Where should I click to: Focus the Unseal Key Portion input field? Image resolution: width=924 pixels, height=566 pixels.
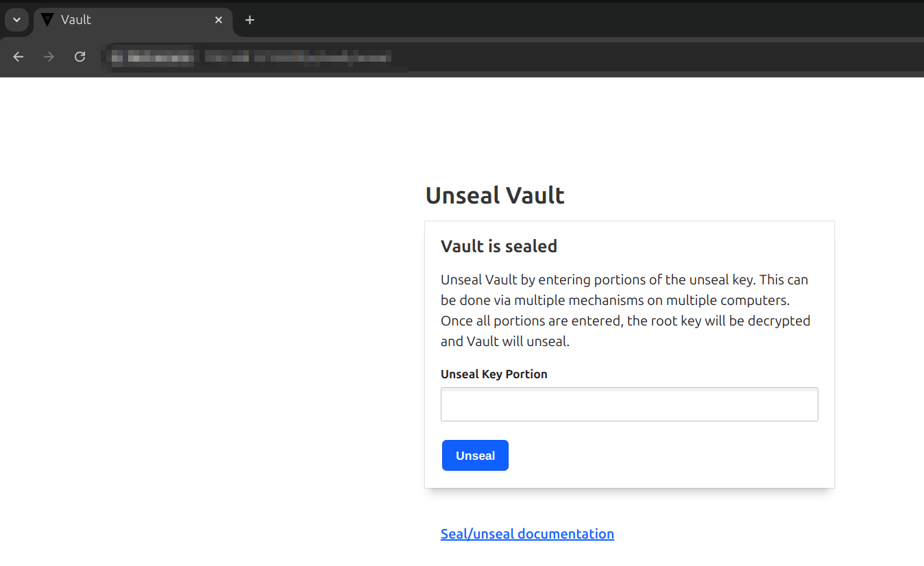tap(629, 404)
